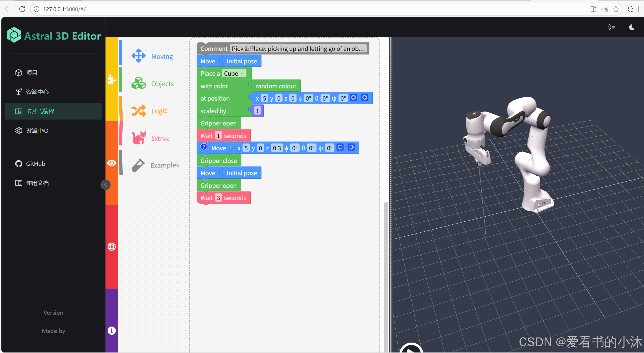Click the browser split screen icon
This screenshot has width=644, height=353.
pyautogui.click(x=593, y=9)
